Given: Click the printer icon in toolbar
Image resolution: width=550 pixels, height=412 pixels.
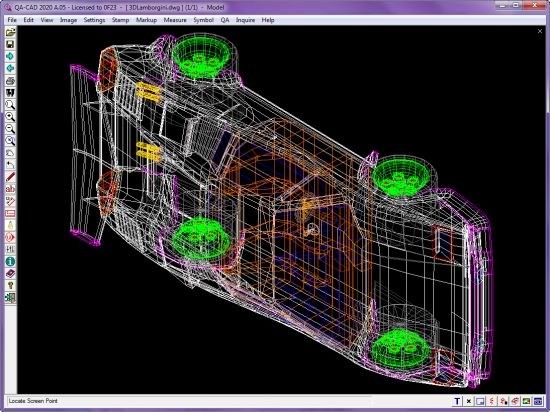Looking at the screenshot, I should [x=10, y=81].
